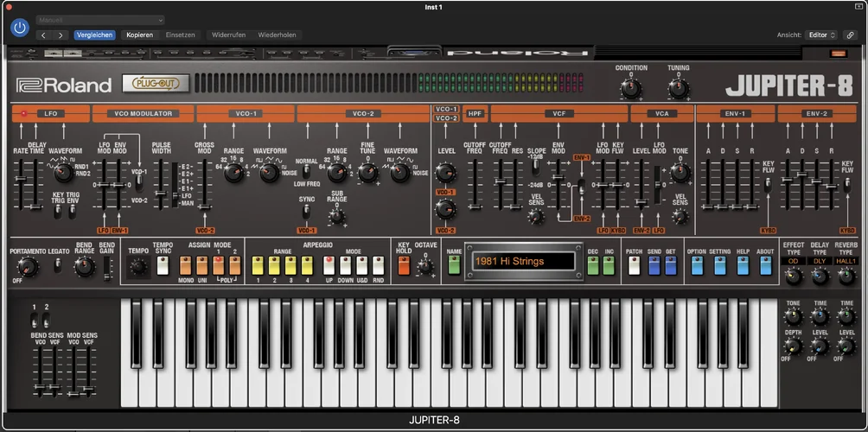
Task: Click the SEND button
Action: pos(654,265)
